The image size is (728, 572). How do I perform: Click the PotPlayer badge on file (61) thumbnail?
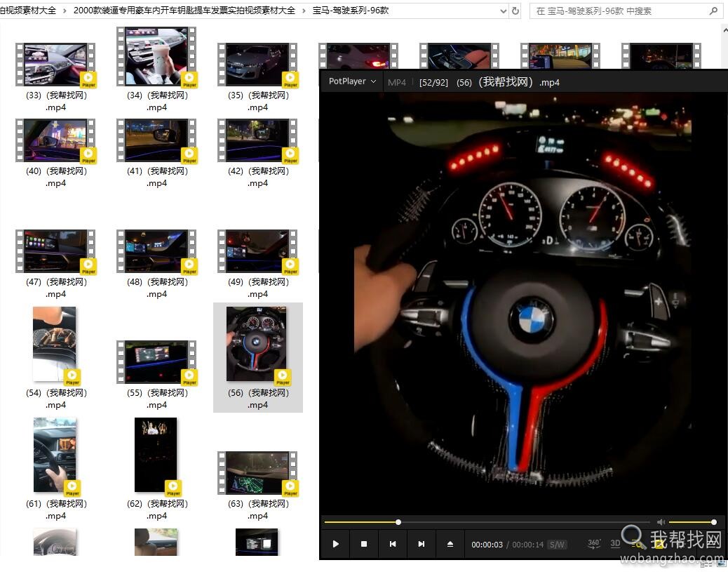[x=72, y=488]
